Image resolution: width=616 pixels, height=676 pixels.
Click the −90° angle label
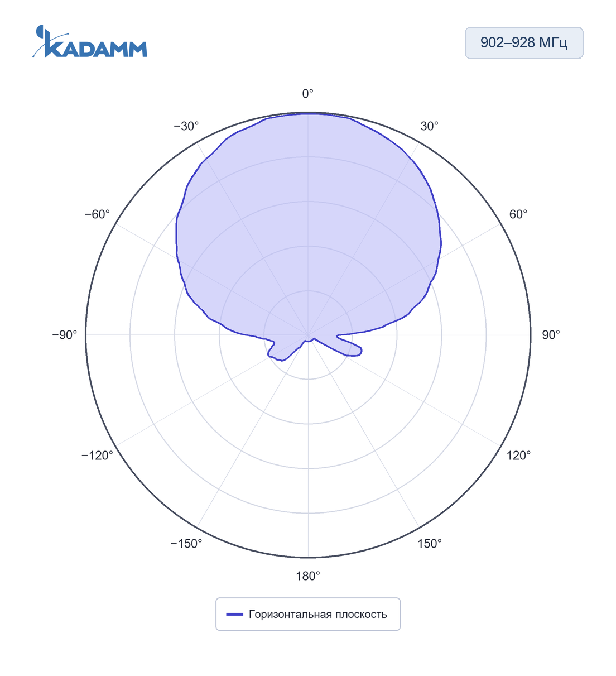[65, 335]
